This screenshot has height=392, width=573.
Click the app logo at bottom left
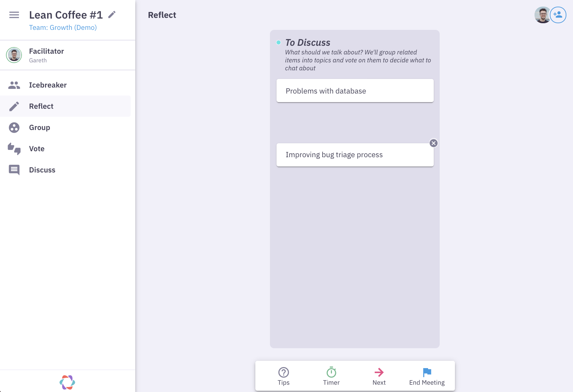coord(67,382)
